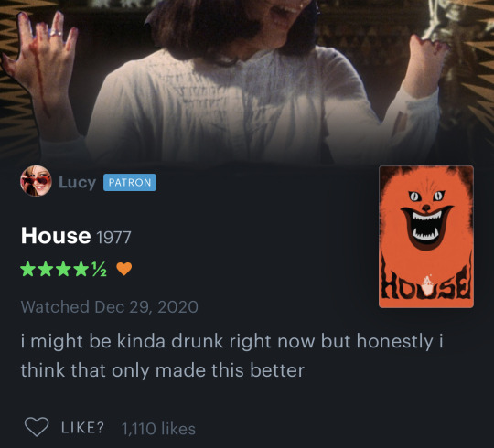Screen dimensions: 494x448
Task: Open the PATRON badge info
Action: click(130, 182)
